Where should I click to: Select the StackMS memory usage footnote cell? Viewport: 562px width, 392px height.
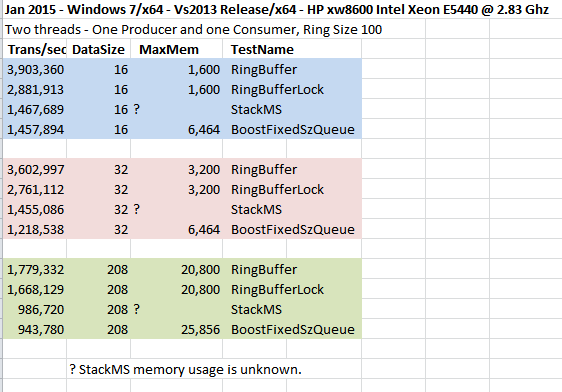pos(185,369)
